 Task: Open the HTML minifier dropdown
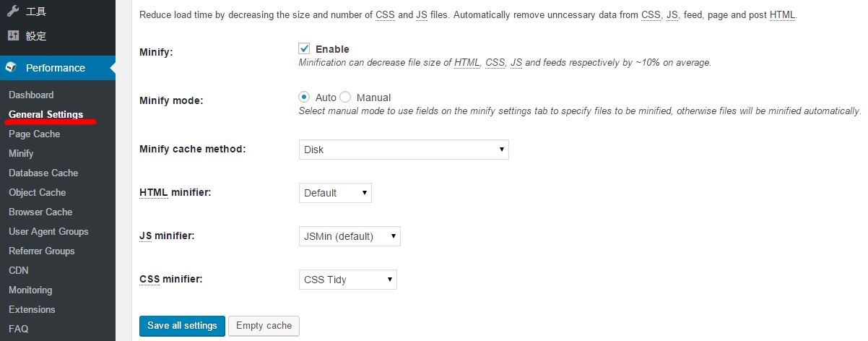coord(335,193)
